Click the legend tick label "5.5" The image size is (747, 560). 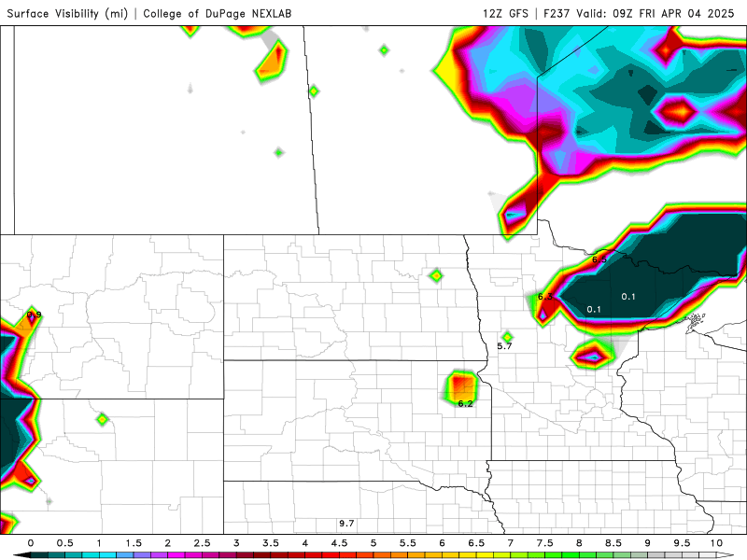click(408, 543)
